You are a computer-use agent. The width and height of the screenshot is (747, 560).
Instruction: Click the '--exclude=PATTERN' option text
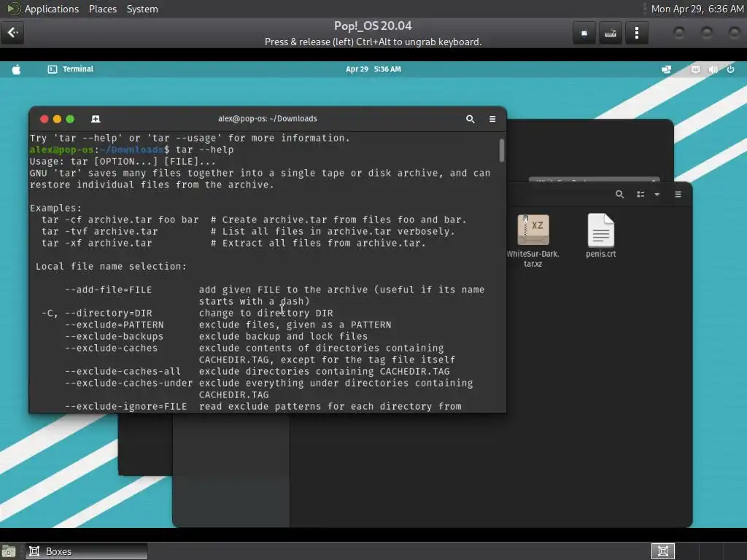(x=114, y=324)
